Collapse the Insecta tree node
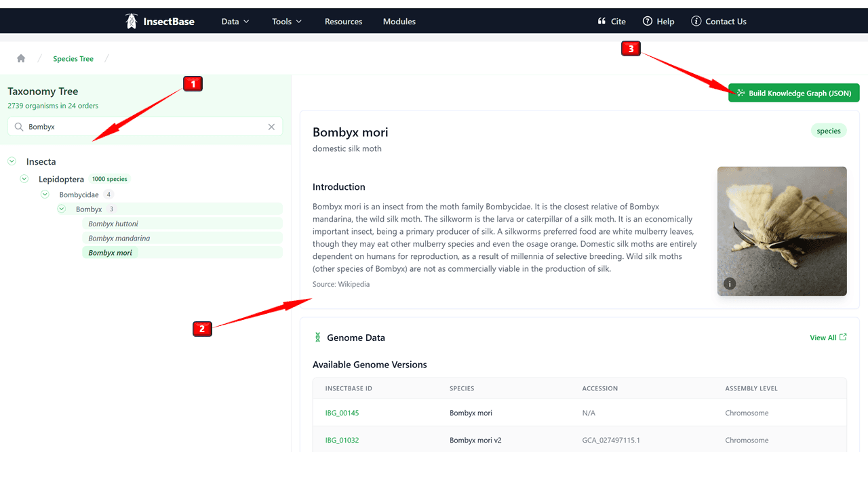 [12, 161]
